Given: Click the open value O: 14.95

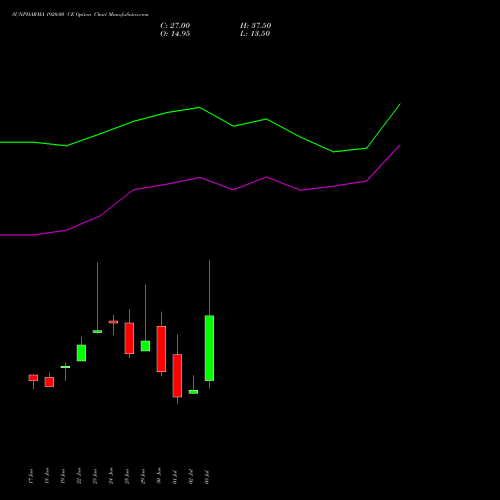Looking at the screenshot, I should tap(175, 34).
